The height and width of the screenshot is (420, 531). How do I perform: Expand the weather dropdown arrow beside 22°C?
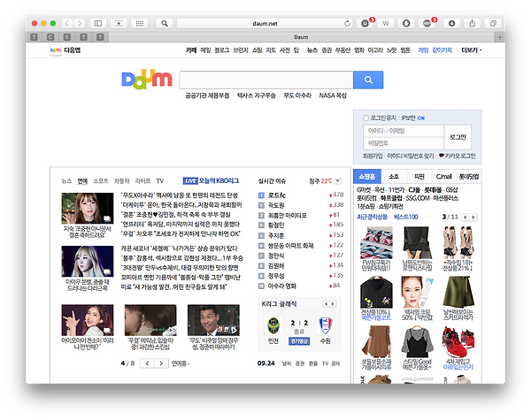click(x=338, y=180)
